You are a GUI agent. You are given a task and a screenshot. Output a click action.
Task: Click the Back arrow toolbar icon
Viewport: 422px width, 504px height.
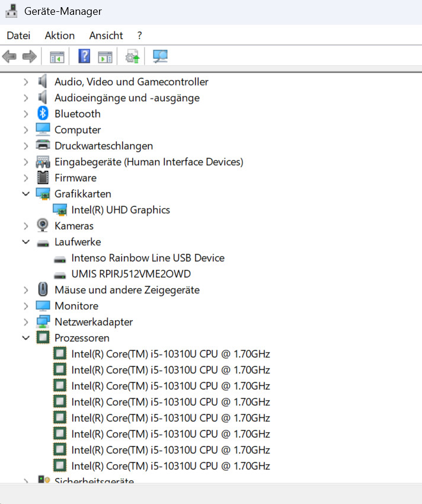pos(9,56)
